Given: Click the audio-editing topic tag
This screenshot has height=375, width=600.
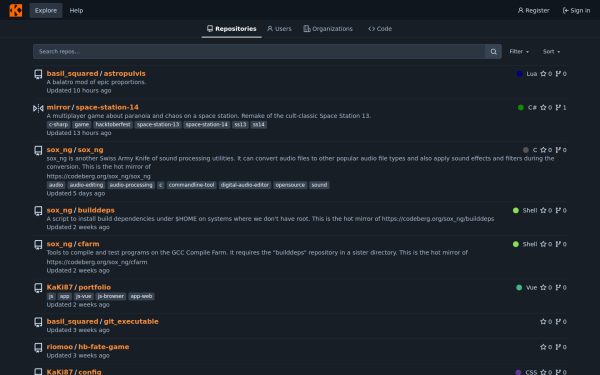Looking at the screenshot, I should tap(86, 185).
